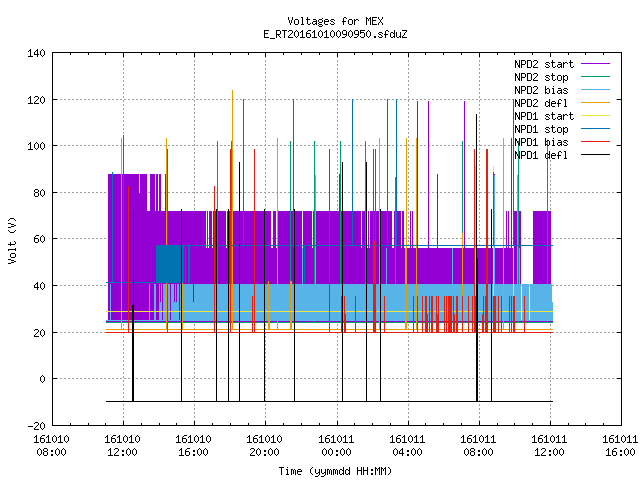Click the NPD1 stop legend label
Screen dimensions: 640x480
(x=541, y=129)
